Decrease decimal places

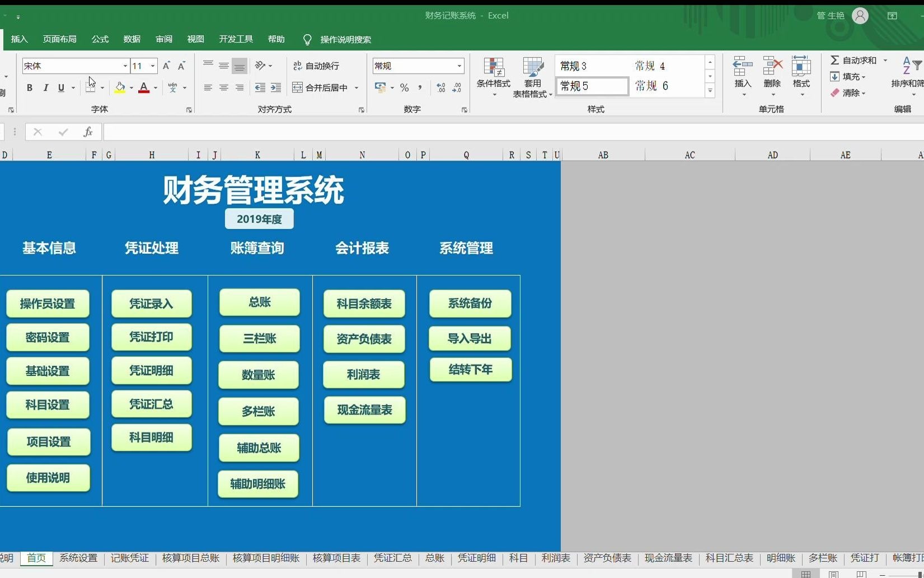pos(457,87)
